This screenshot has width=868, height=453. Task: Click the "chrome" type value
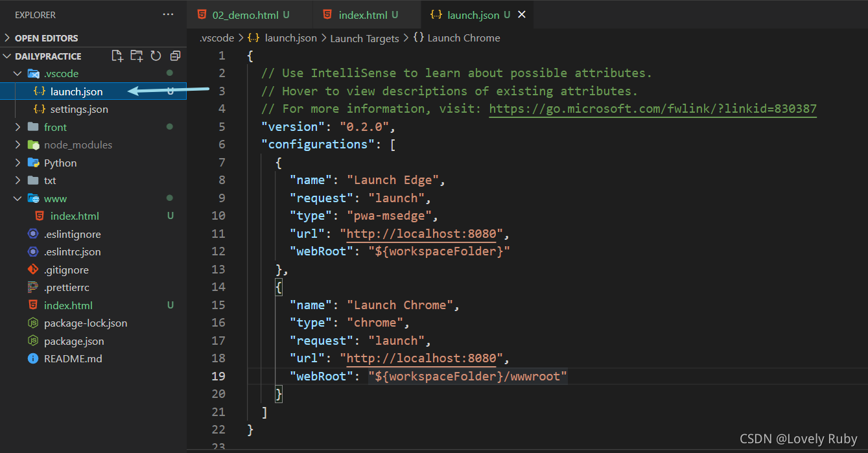click(x=375, y=323)
